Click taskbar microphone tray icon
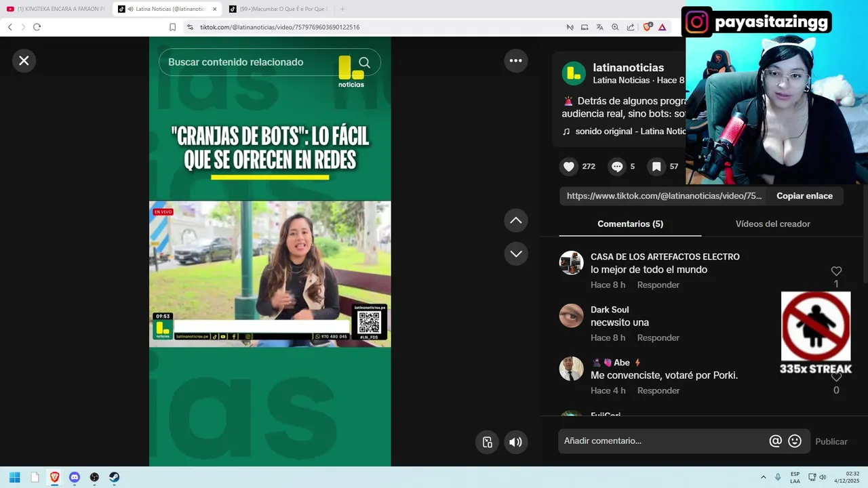868x488 pixels. click(x=778, y=477)
